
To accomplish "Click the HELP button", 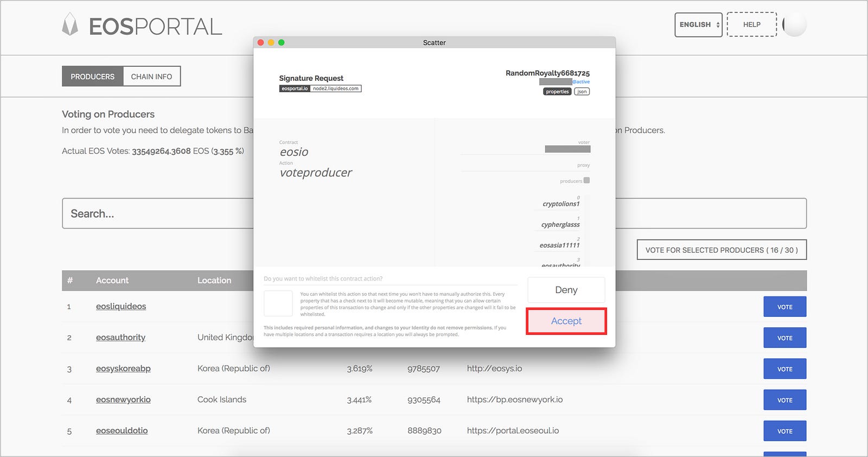I will (751, 24).
